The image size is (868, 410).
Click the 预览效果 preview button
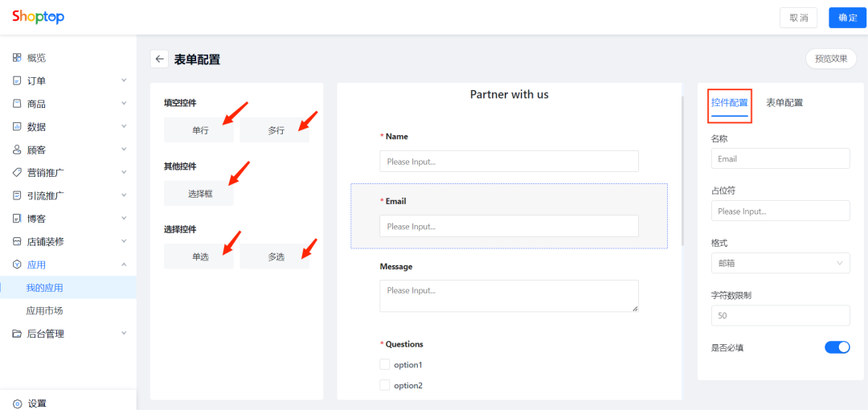[831, 59]
